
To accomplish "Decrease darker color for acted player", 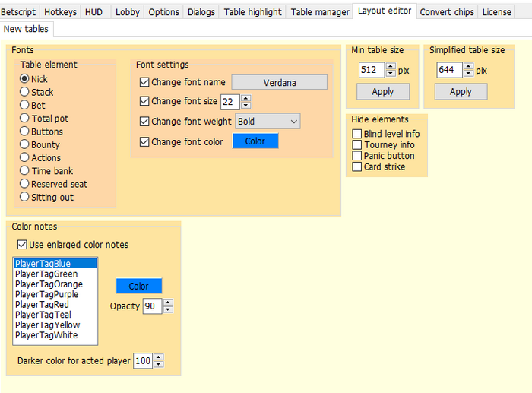I will point(158,364).
